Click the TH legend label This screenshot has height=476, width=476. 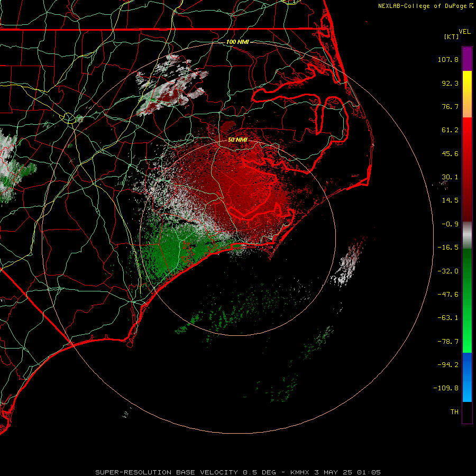(x=454, y=412)
